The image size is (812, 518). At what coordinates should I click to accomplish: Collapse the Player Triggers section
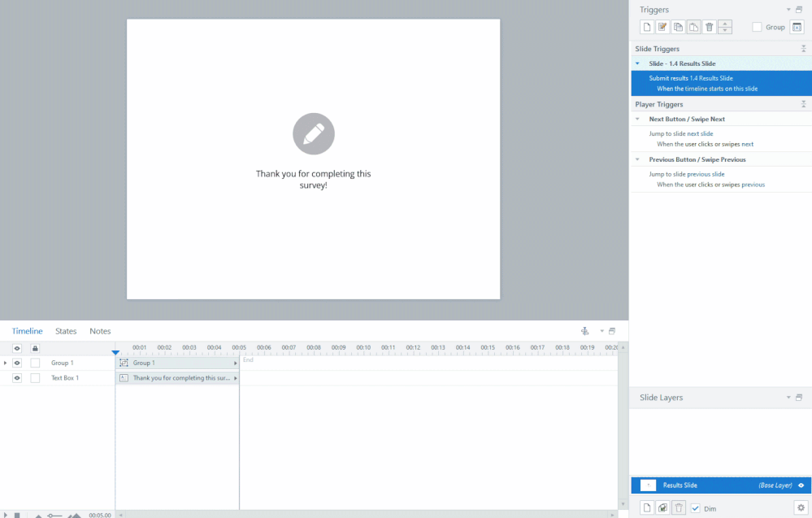803,104
